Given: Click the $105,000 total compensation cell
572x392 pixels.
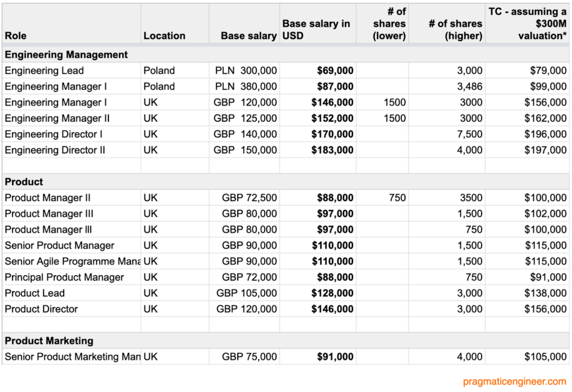Looking at the screenshot, I should (545, 357).
